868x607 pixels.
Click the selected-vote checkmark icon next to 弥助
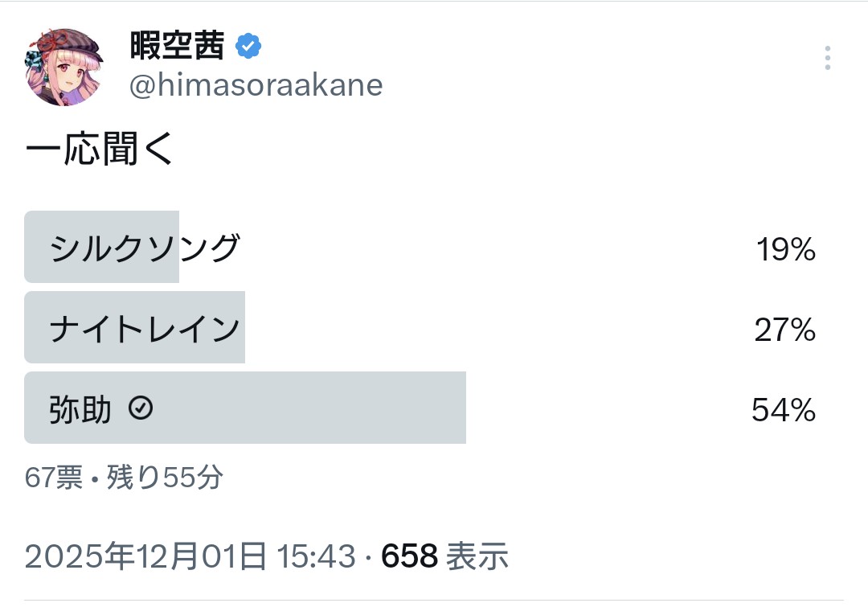141,409
